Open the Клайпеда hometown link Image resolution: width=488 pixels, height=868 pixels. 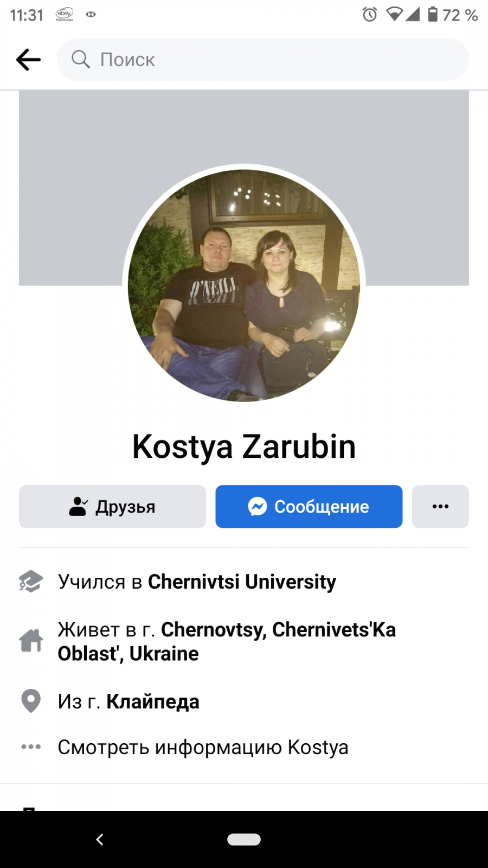click(x=153, y=701)
